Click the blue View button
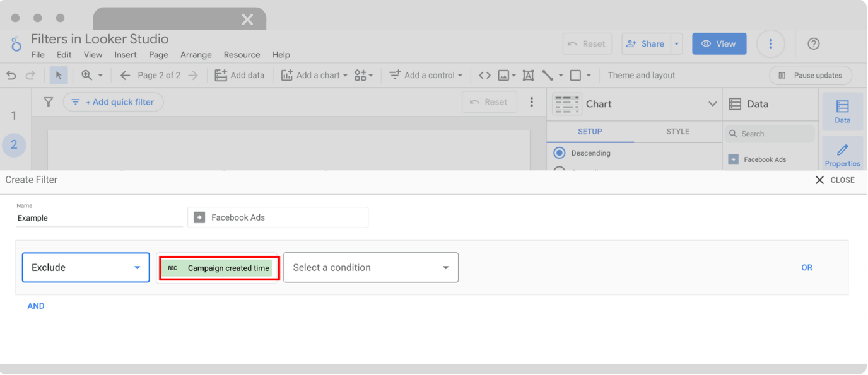The width and height of the screenshot is (868, 375). 718,43
